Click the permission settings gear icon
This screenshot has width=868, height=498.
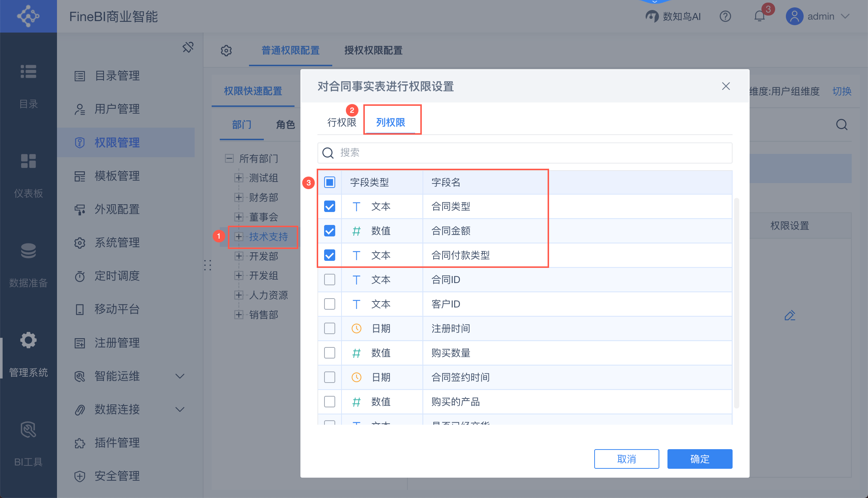[x=226, y=50]
